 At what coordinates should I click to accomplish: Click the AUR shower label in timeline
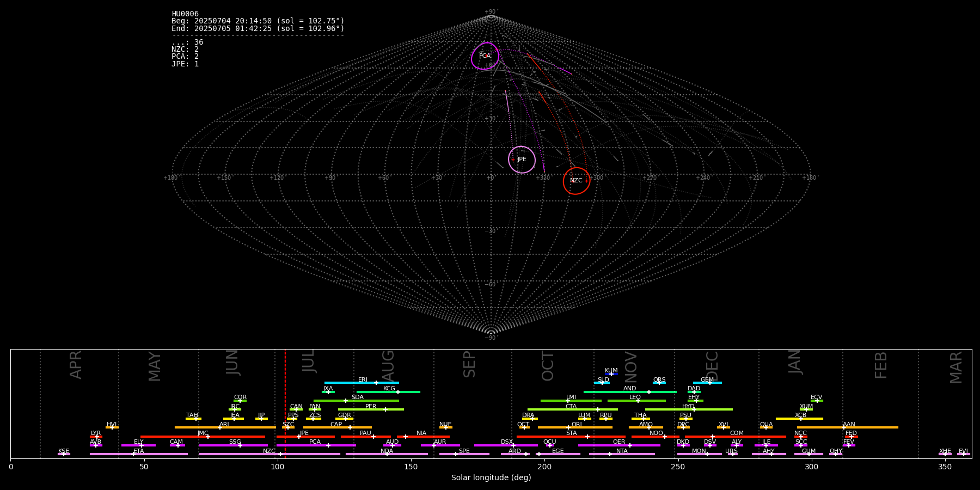pos(440,442)
